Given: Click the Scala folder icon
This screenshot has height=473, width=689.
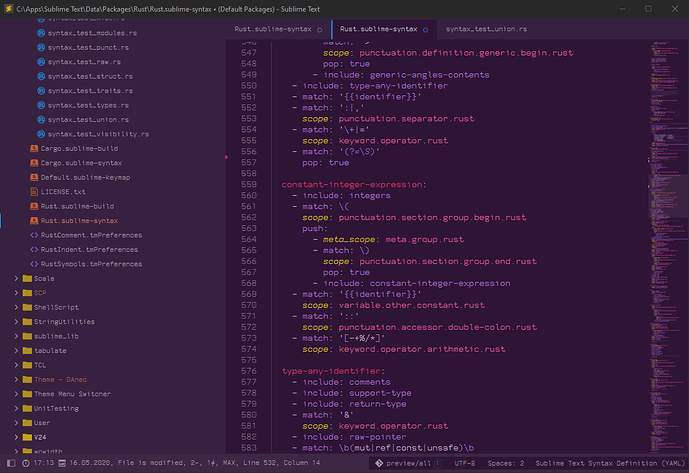Looking at the screenshot, I should tap(27, 278).
